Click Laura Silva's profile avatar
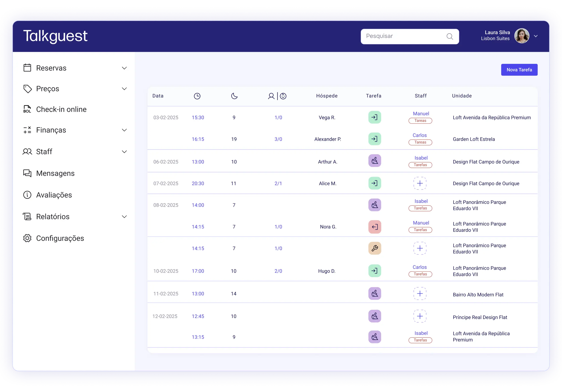 point(522,36)
